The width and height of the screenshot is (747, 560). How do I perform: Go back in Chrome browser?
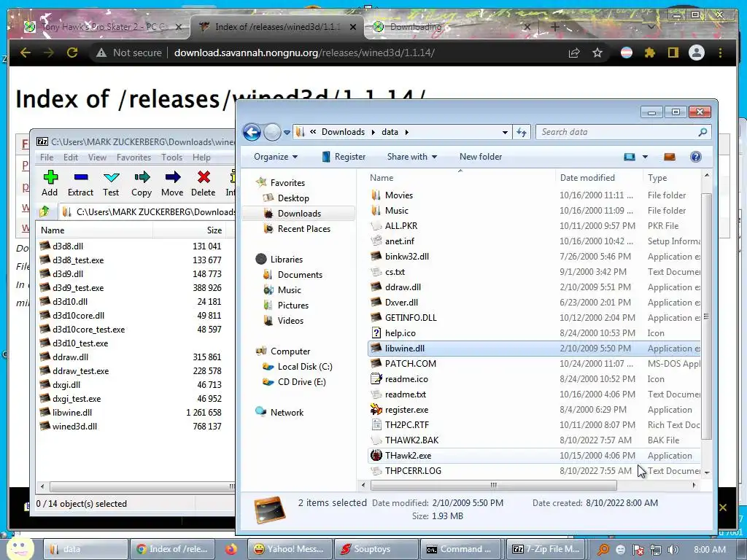[x=26, y=52]
